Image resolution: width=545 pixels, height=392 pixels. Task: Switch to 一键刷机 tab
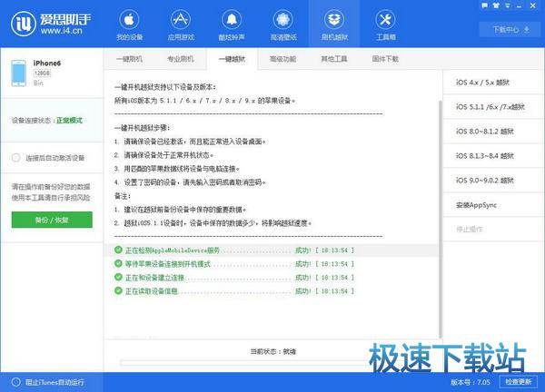[x=129, y=59]
